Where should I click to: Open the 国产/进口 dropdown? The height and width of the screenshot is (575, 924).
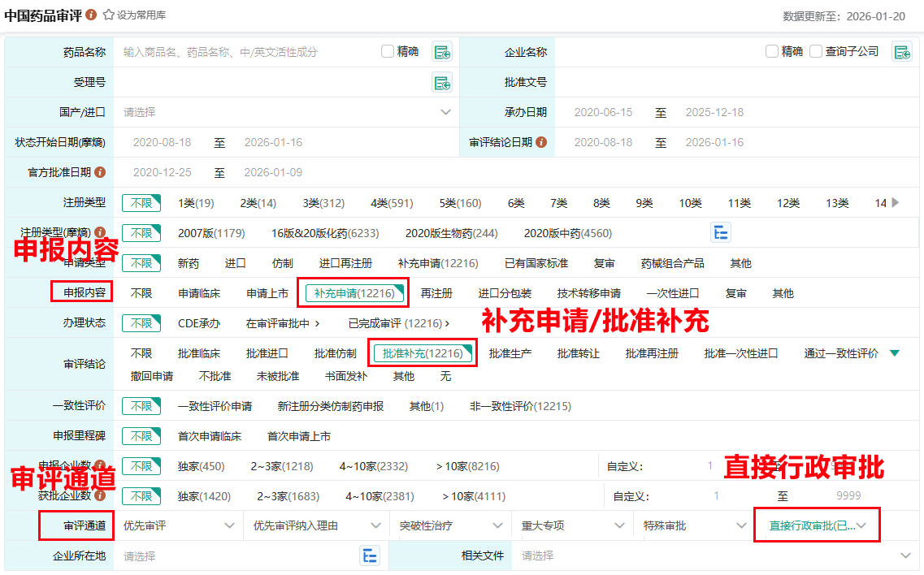coord(445,112)
